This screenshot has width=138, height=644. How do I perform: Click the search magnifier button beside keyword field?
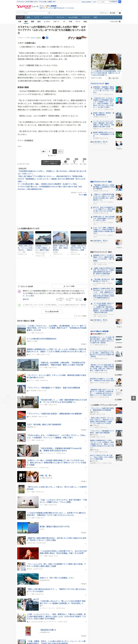tap(49, 13)
